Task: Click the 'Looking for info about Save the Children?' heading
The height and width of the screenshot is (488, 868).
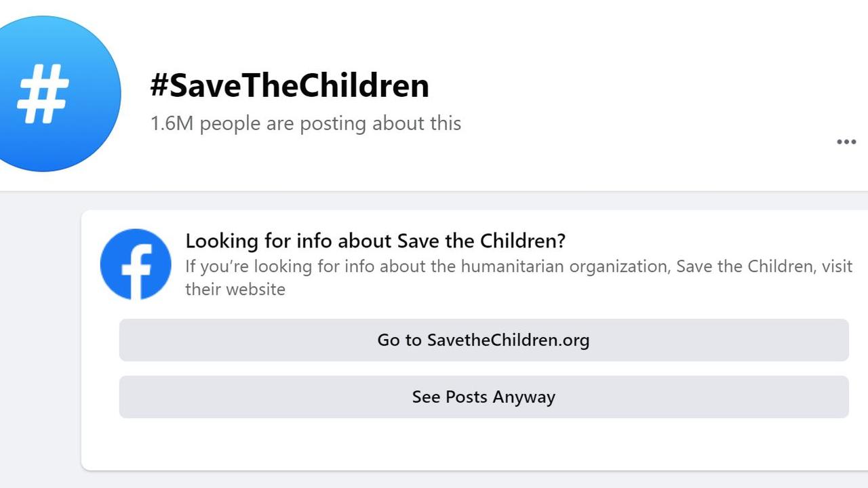Action: pos(376,241)
